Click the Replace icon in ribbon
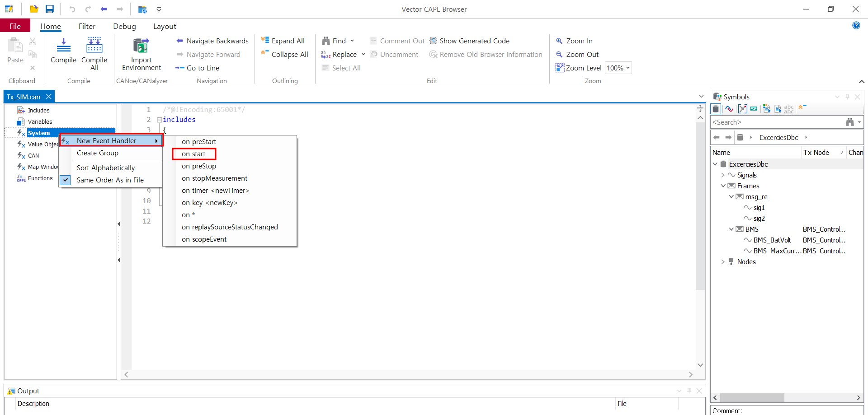The height and width of the screenshot is (415, 868). [x=326, y=55]
